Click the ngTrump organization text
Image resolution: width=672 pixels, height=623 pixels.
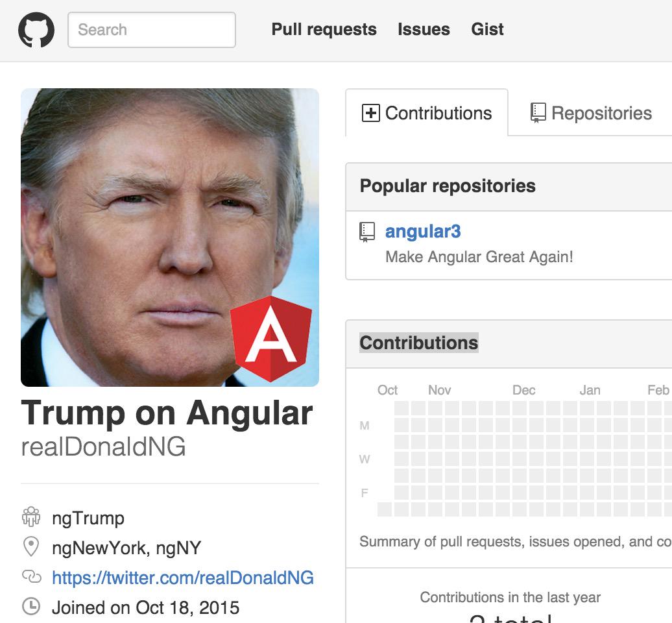[88, 519]
